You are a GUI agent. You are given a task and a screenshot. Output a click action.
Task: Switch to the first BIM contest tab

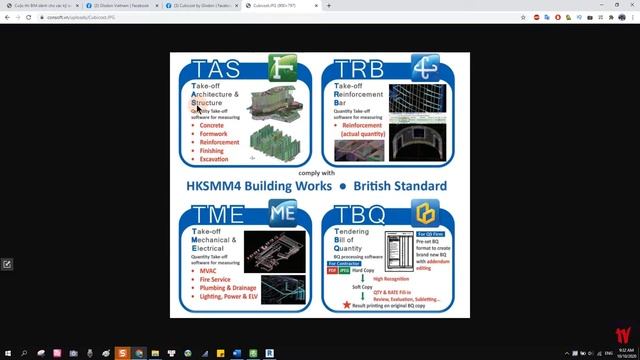point(42,6)
